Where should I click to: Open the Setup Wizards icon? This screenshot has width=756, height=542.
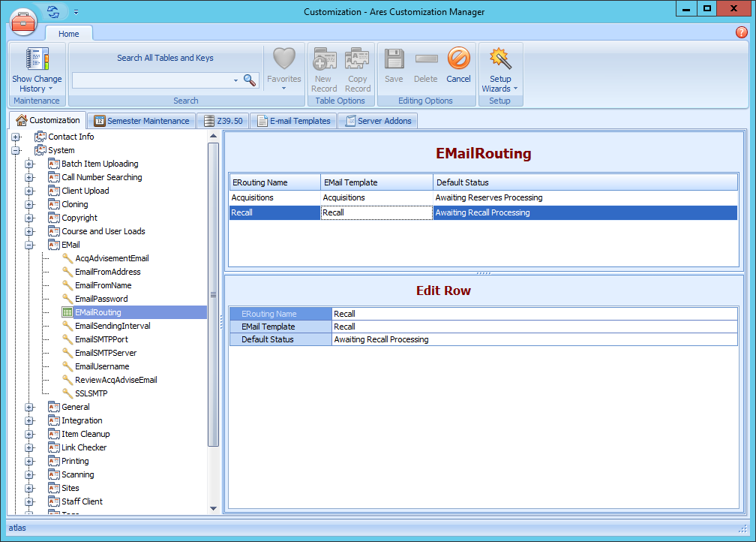click(x=499, y=60)
